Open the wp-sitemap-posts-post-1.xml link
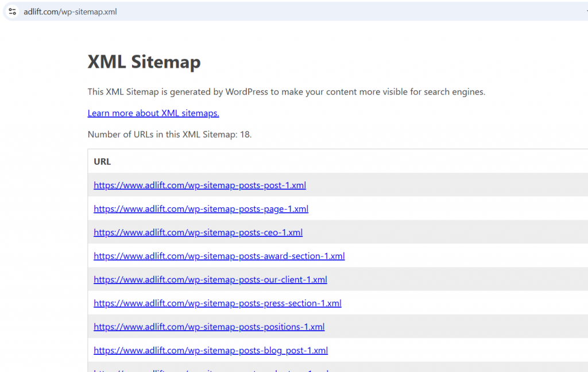The width and height of the screenshot is (588, 372). tap(199, 185)
